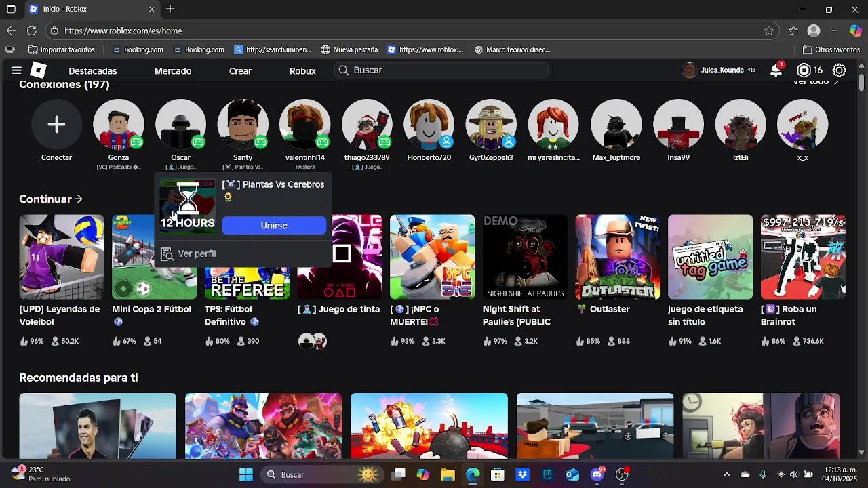Open valentinhl14's avatar
868x488 pixels.
pyautogui.click(x=305, y=124)
